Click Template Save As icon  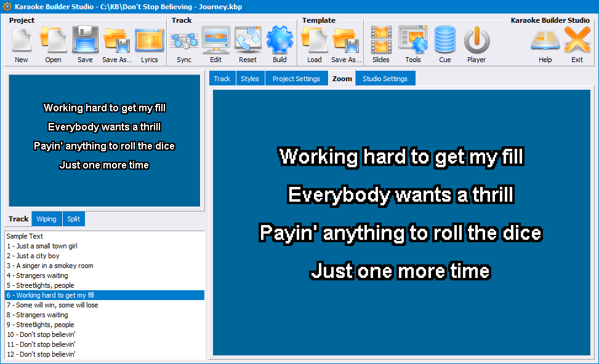pyautogui.click(x=346, y=45)
